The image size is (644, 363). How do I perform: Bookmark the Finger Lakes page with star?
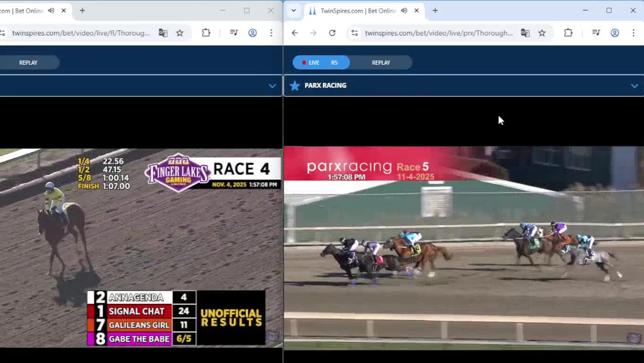(180, 33)
